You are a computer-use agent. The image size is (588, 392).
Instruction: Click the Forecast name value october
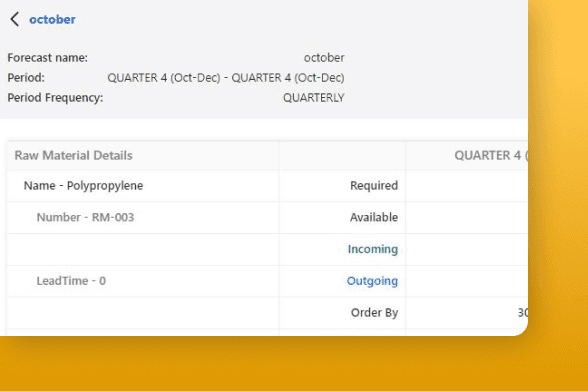[324, 58]
